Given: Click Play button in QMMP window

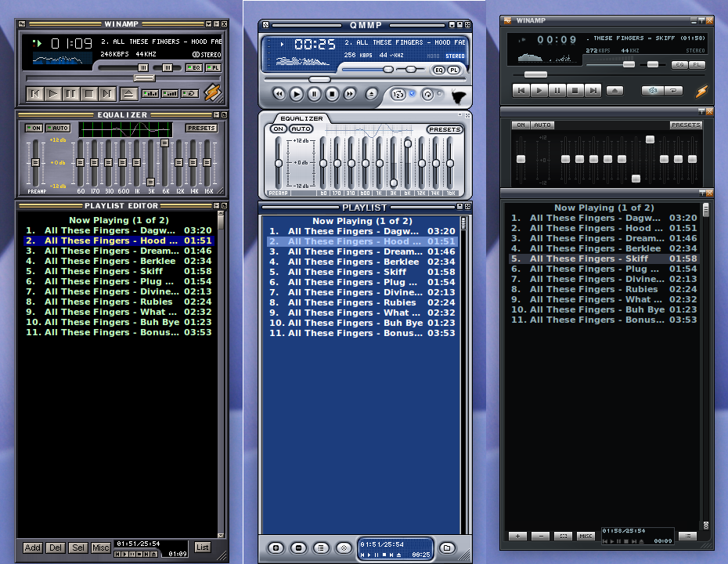Looking at the screenshot, I should [x=296, y=94].
